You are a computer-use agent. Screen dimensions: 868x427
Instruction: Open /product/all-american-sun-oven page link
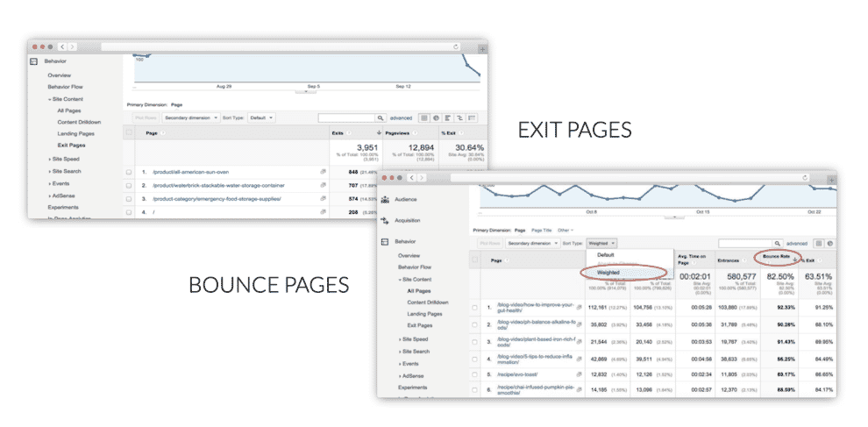coord(191,172)
